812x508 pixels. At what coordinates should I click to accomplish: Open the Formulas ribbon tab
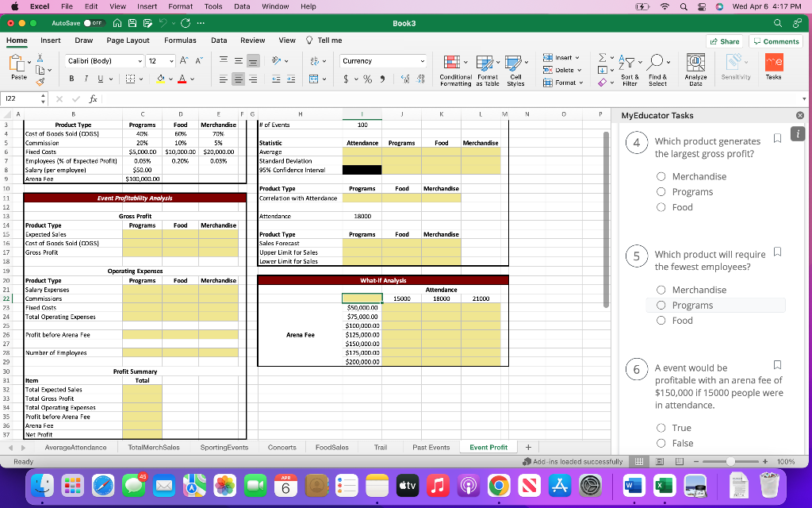[x=180, y=40]
